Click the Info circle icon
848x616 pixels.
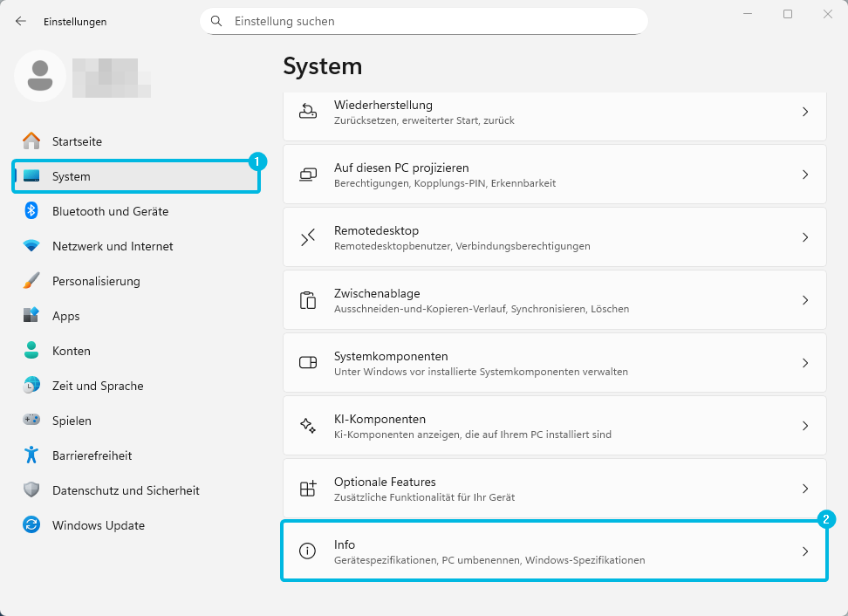point(308,551)
